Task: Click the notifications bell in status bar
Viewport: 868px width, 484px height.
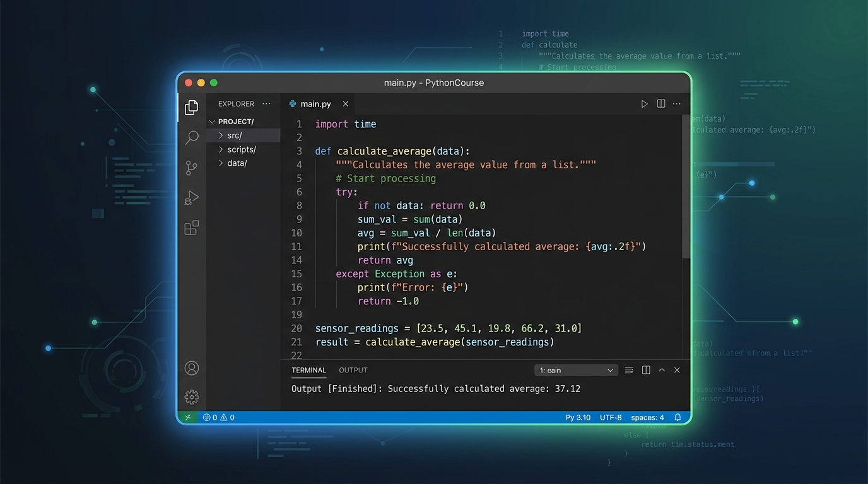Action: (x=677, y=417)
